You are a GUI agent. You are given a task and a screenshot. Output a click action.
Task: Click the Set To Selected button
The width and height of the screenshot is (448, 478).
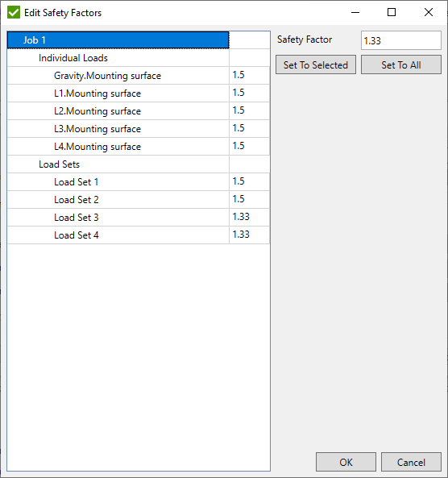[x=316, y=64]
